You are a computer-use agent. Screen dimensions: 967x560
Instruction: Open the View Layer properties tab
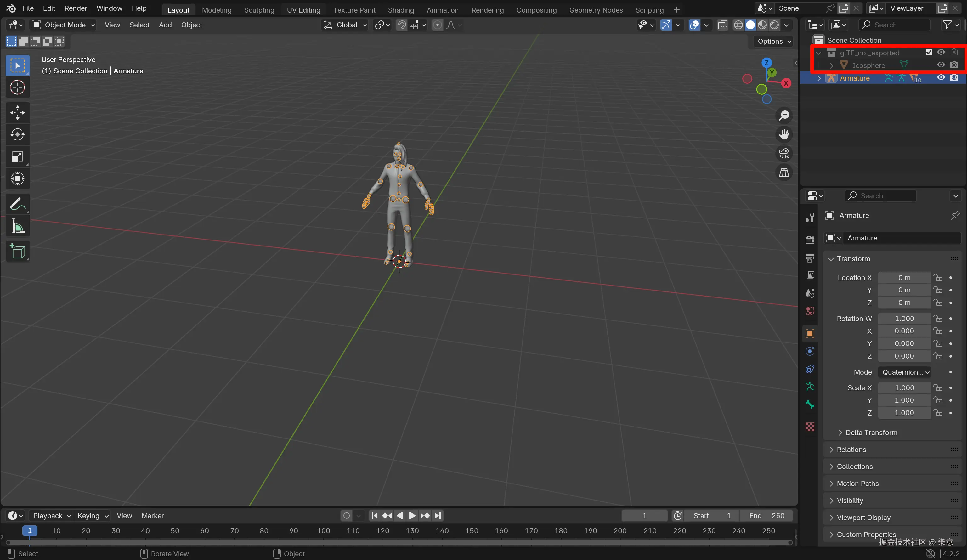coord(810,275)
